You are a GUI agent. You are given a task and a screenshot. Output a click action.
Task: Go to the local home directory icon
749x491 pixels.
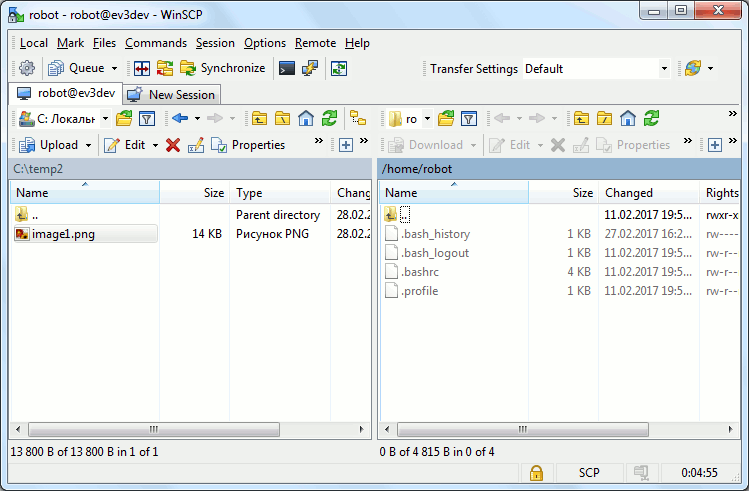pos(306,118)
